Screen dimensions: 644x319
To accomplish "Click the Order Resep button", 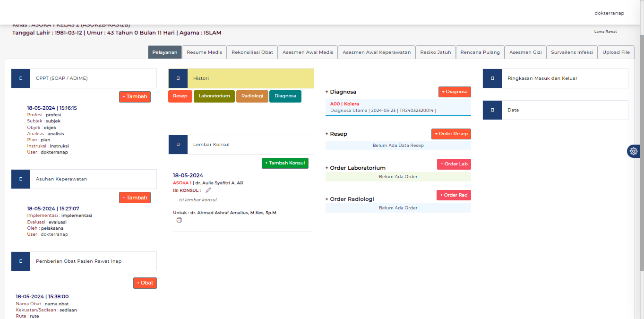I will (x=451, y=134).
